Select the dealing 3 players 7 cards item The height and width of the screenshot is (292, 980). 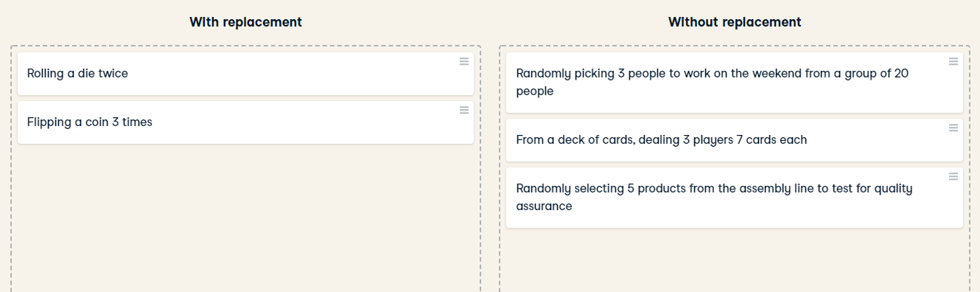pyautogui.click(x=735, y=140)
